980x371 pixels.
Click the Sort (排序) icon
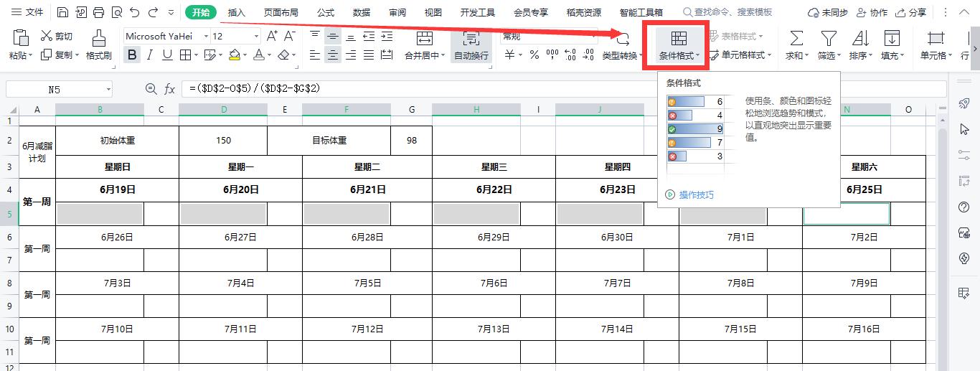pyautogui.click(x=859, y=39)
